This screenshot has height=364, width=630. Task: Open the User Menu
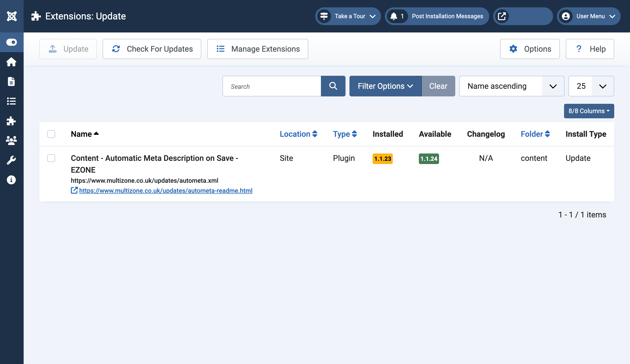(x=588, y=16)
